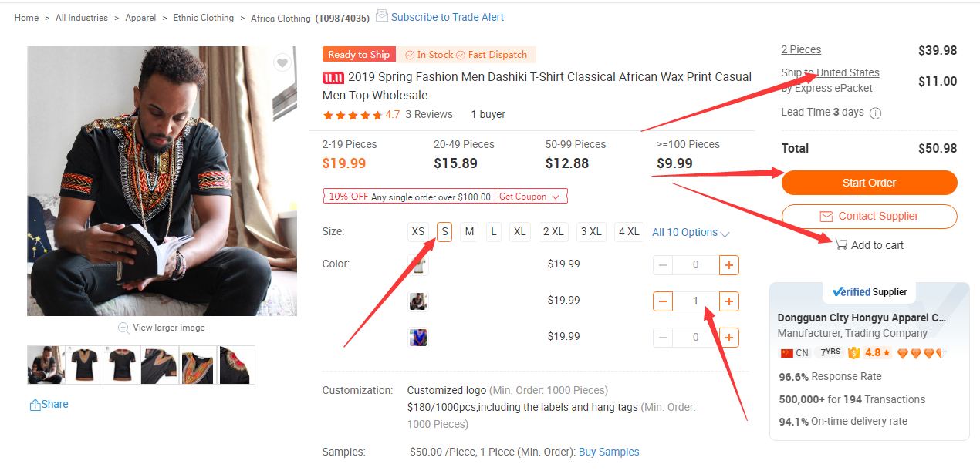Click the Contact Supplier button

pyautogui.click(x=869, y=217)
